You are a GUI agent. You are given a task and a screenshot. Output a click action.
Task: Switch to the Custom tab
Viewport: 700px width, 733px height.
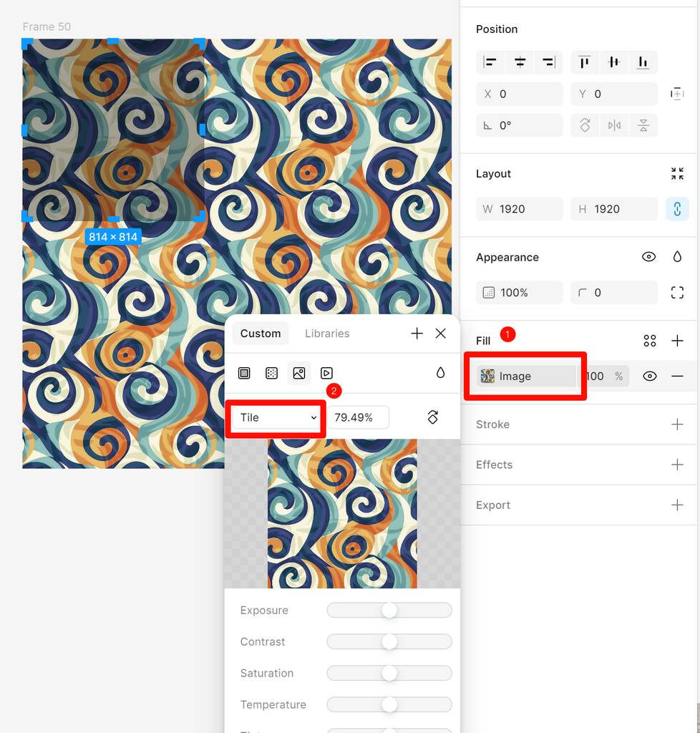(261, 334)
